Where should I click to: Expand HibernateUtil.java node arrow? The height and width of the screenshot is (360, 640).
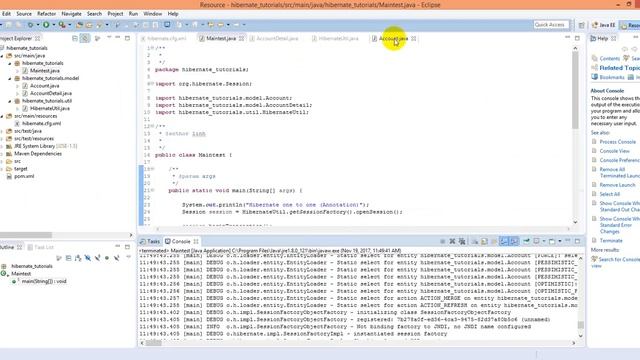[17, 109]
